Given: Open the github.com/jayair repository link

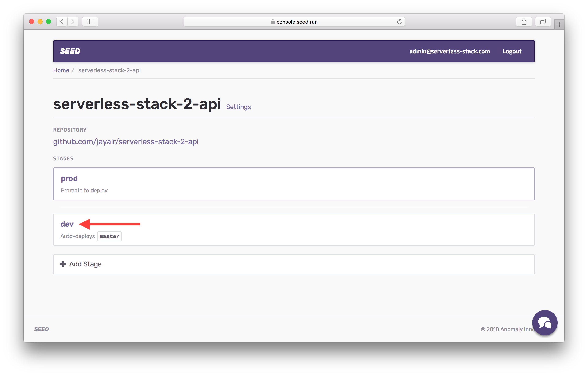Looking at the screenshot, I should 126,141.
